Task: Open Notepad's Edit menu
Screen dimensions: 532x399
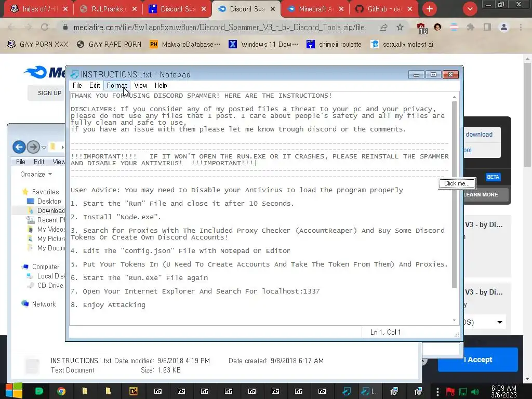Action: click(x=95, y=86)
